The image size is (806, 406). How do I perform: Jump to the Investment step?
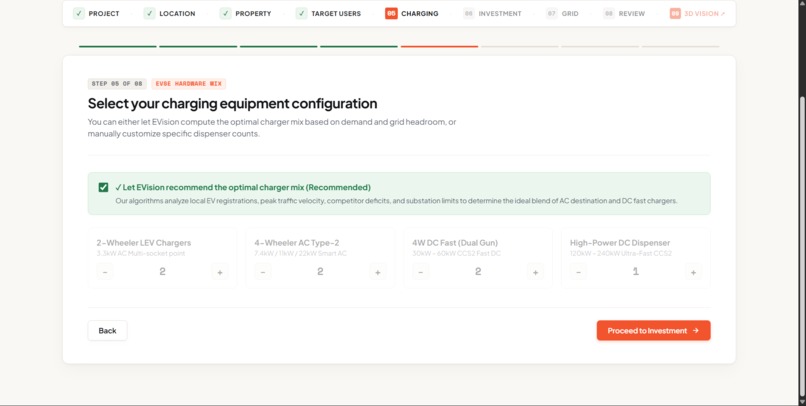coord(492,13)
